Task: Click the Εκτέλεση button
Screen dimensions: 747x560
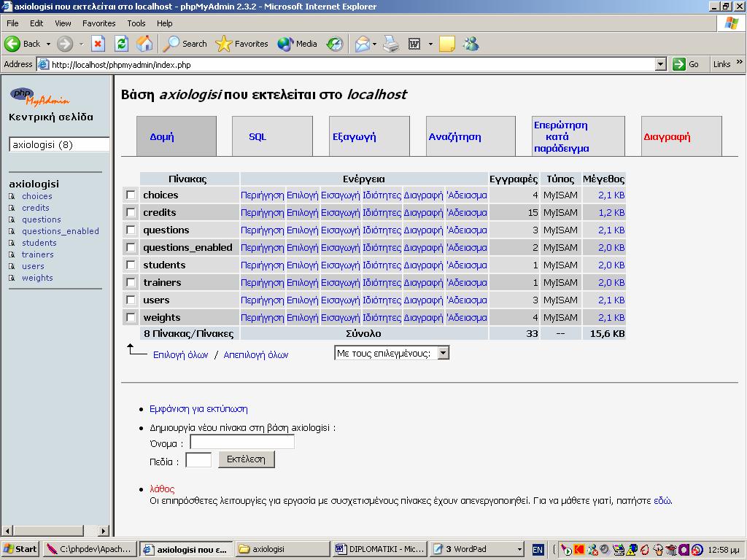Action: coord(246,459)
